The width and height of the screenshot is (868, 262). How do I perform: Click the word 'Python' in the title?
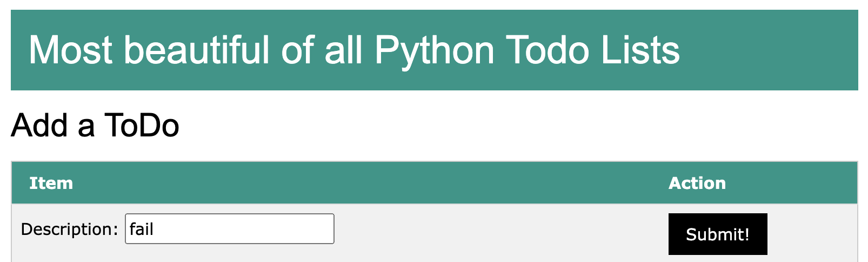tap(434, 50)
